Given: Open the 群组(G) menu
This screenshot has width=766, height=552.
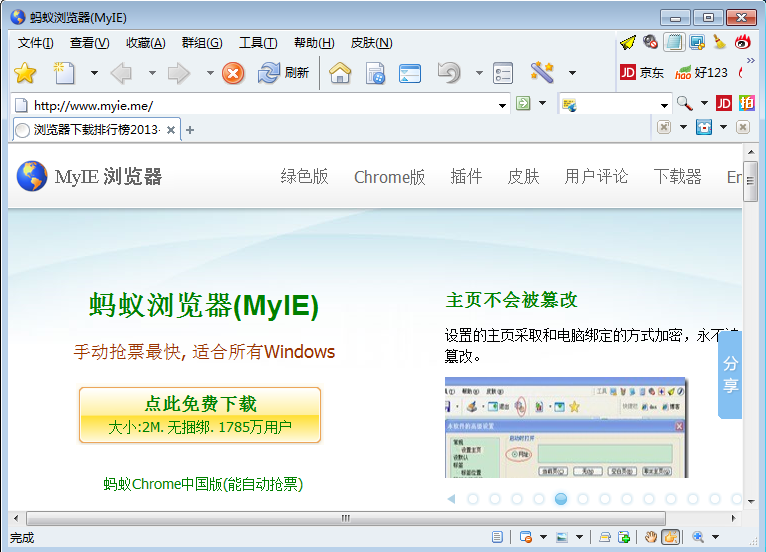Looking at the screenshot, I should (x=202, y=43).
